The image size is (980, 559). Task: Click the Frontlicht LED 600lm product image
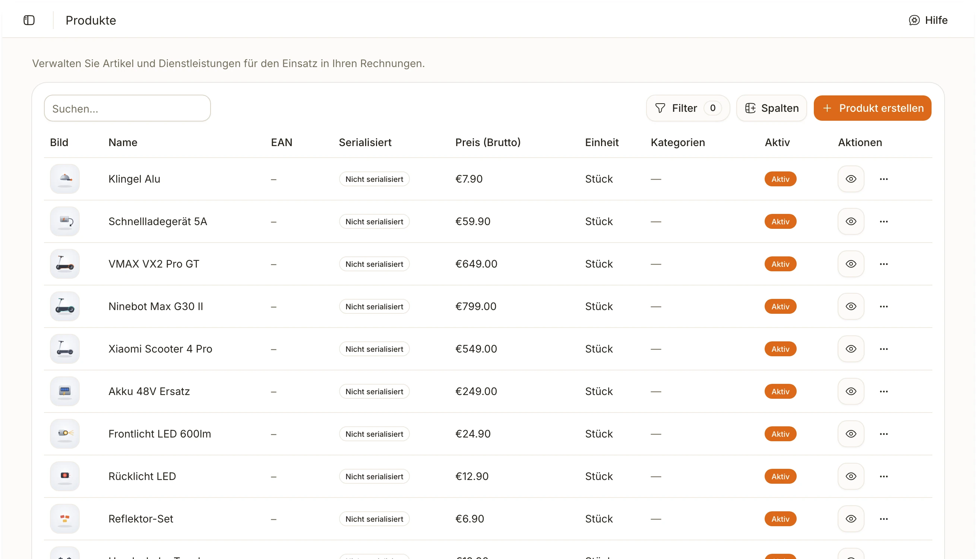[65, 434]
